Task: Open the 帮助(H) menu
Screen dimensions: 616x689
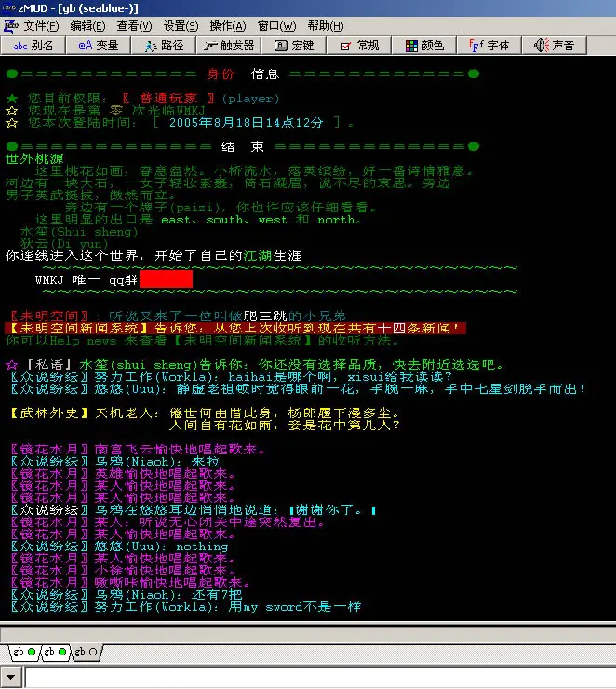Action: click(x=326, y=26)
